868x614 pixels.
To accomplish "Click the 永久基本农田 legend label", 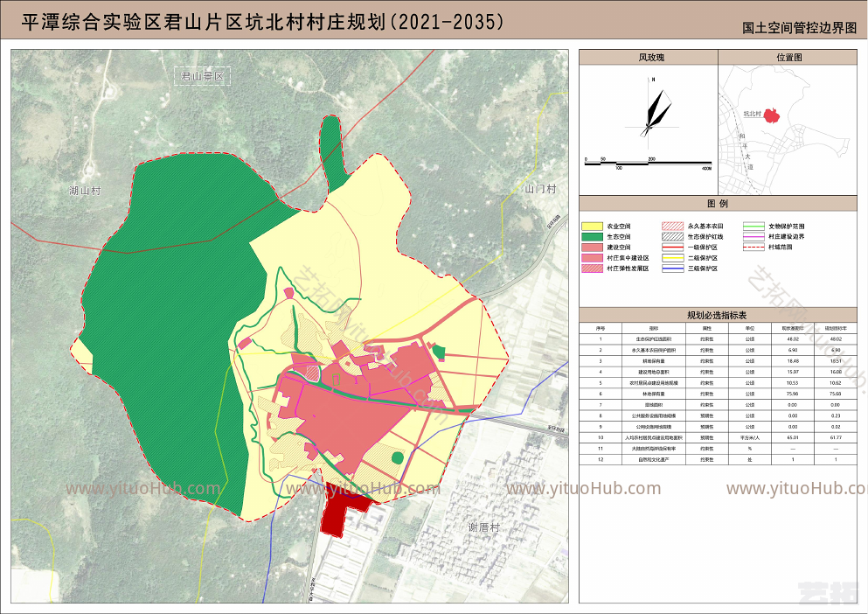I will (x=705, y=227).
